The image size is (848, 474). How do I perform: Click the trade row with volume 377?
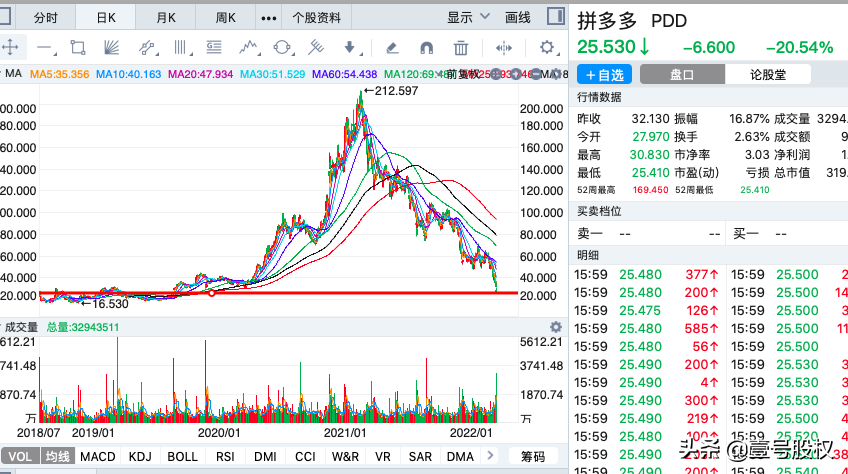click(x=647, y=275)
